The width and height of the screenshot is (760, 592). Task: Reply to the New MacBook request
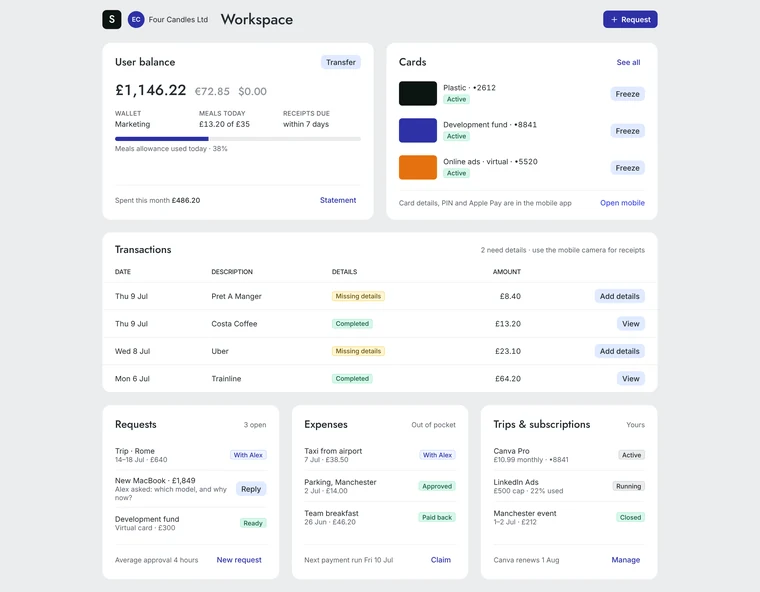251,489
